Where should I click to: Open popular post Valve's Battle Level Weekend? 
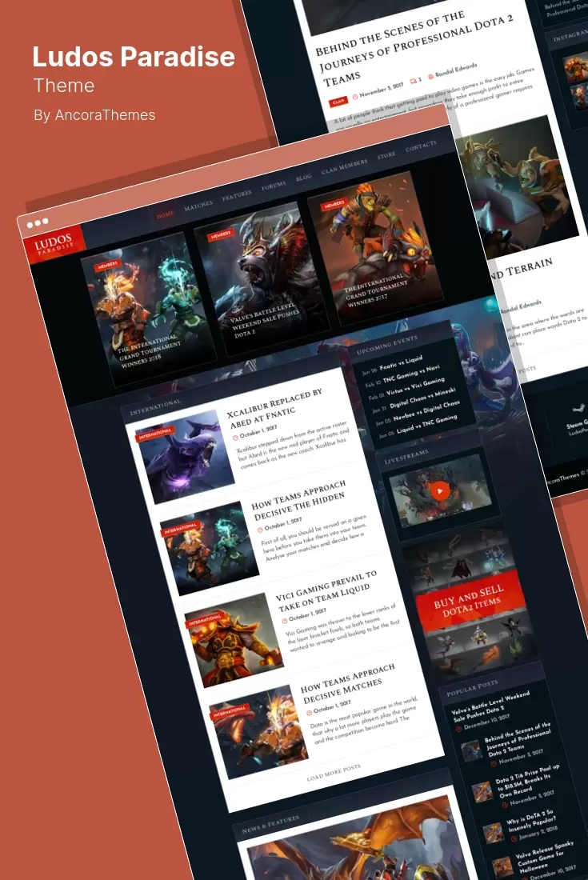[490, 706]
